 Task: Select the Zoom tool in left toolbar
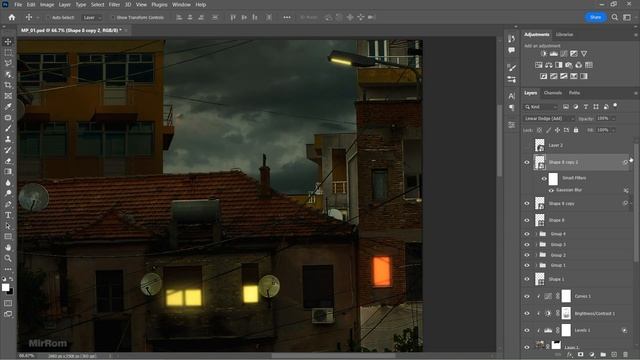8,258
